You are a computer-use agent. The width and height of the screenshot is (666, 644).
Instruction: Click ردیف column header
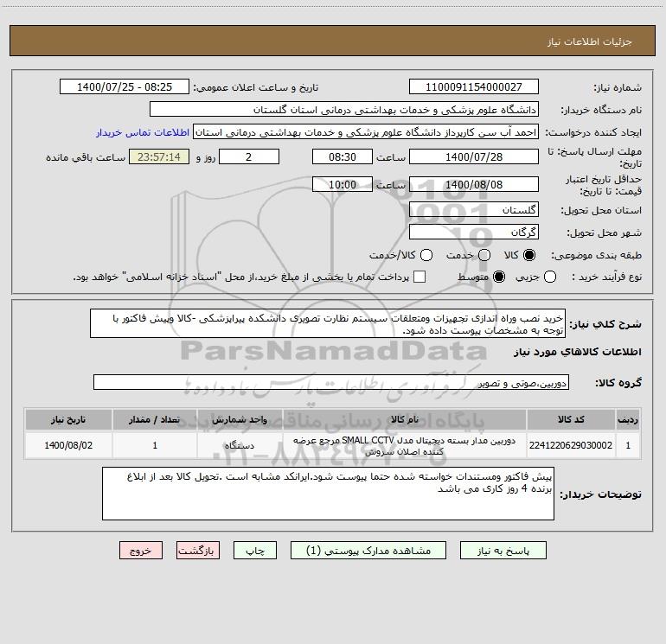point(628,419)
